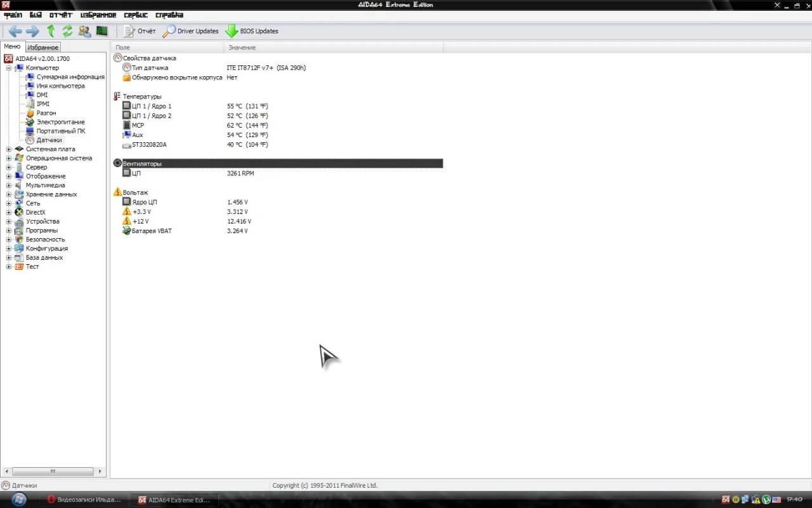Go forward with the blue right arrow
The height and width of the screenshot is (508, 812).
pyautogui.click(x=32, y=31)
